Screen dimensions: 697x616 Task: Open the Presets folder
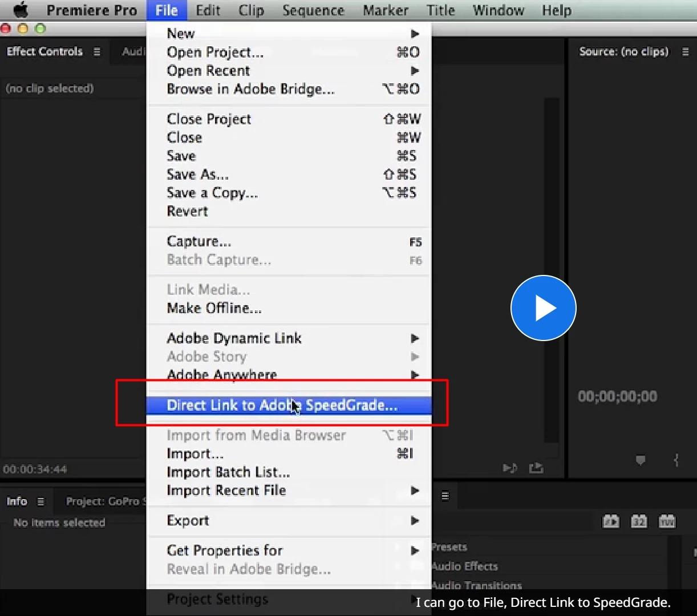tap(449, 547)
